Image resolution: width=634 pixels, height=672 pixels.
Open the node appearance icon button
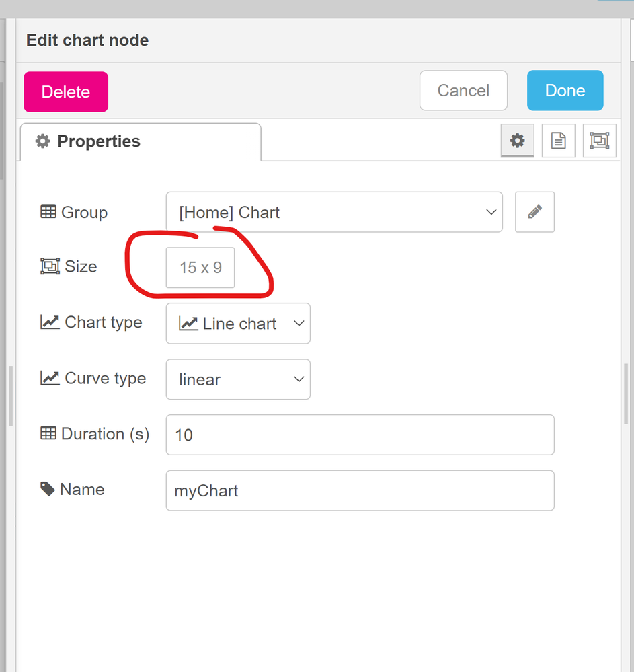(600, 141)
